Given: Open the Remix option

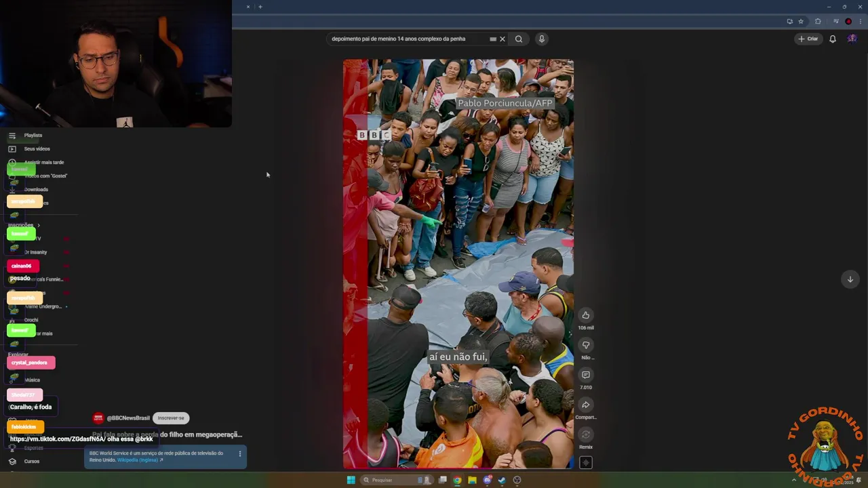Looking at the screenshot, I should (x=585, y=434).
